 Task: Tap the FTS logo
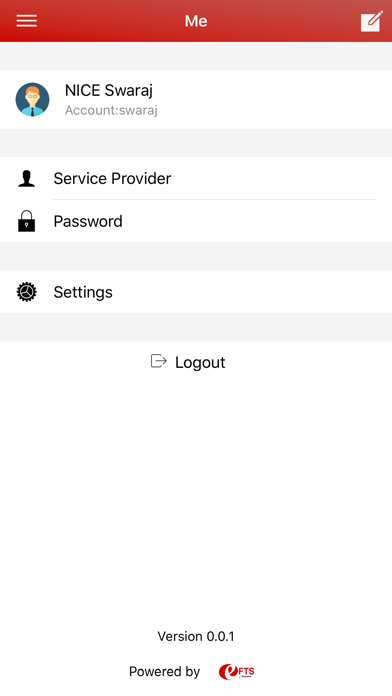click(237, 672)
